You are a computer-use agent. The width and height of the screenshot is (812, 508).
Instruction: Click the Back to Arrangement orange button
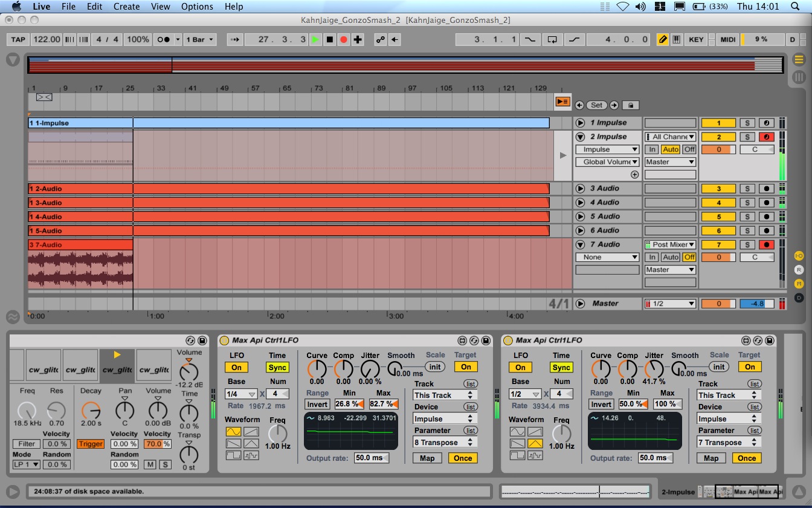pos(562,102)
